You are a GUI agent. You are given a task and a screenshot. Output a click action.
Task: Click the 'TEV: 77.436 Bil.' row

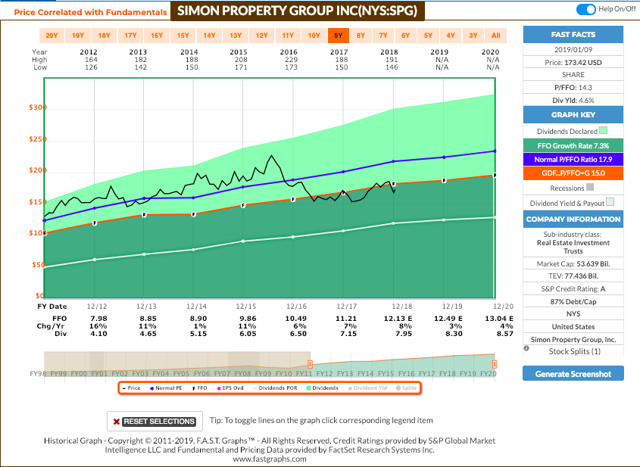point(573,276)
